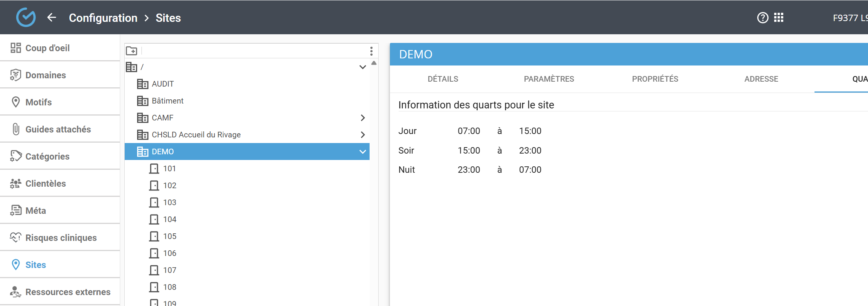This screenshot has height=306, width=868.
Task: Click Configuration in the breadcrumb
Action: [103, 18]
